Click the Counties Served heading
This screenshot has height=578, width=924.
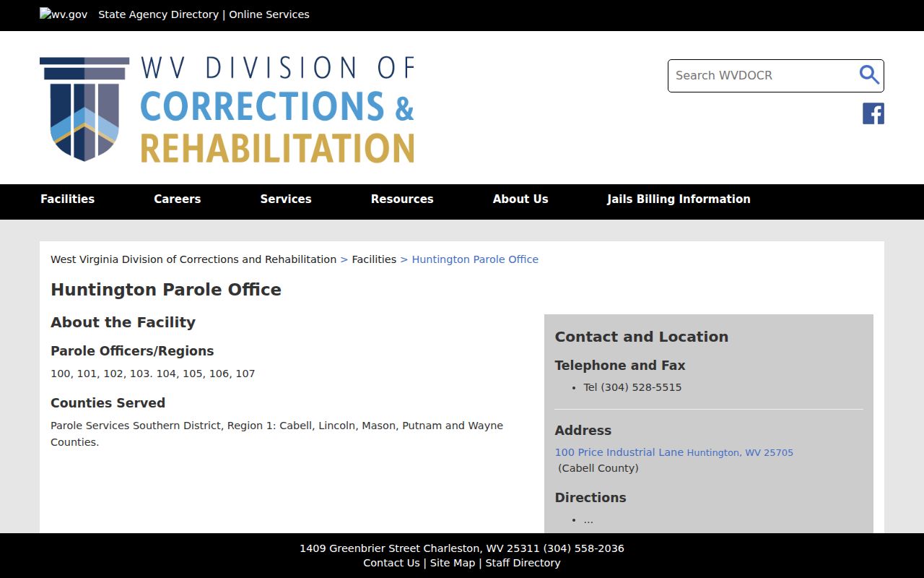tap(108, 403)
